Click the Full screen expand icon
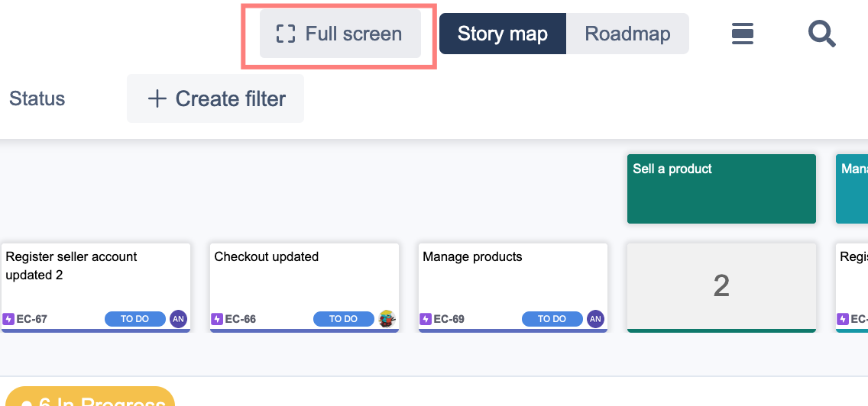The image size is (868, 406). tap(286, 34)
